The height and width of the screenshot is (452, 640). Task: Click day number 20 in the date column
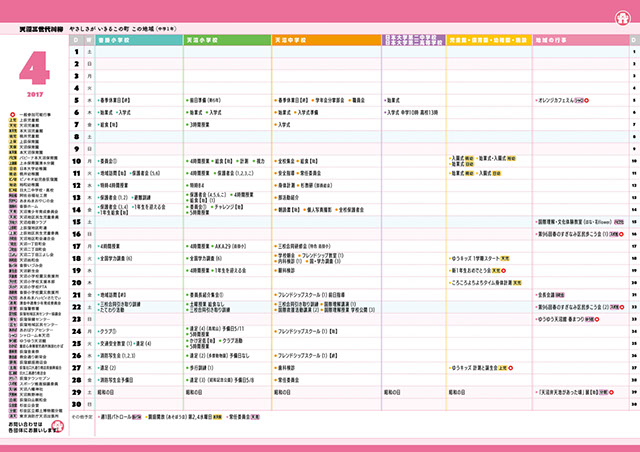76,283
